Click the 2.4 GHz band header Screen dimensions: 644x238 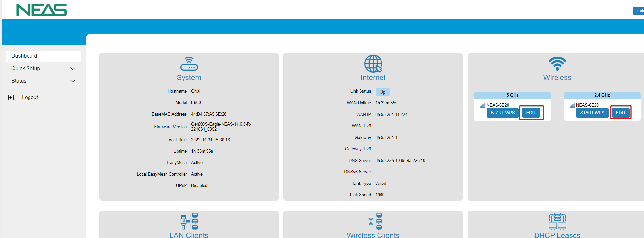(x=602, y=95)
